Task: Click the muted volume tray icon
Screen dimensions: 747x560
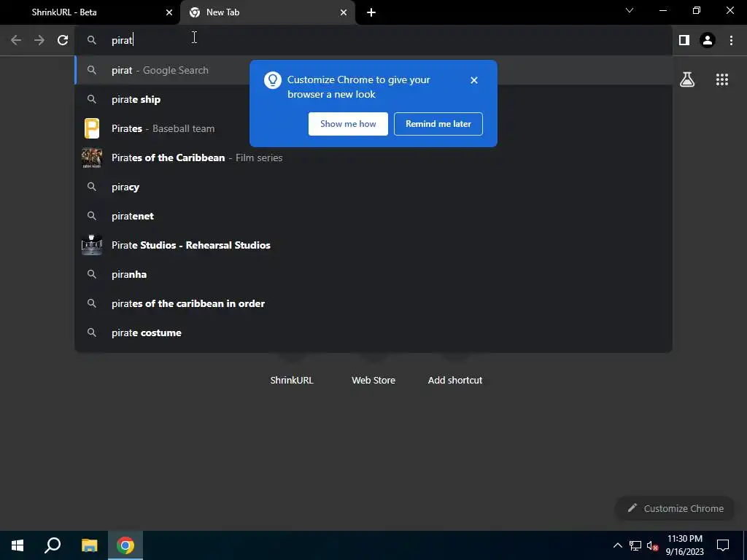Action: click(652, 545)
